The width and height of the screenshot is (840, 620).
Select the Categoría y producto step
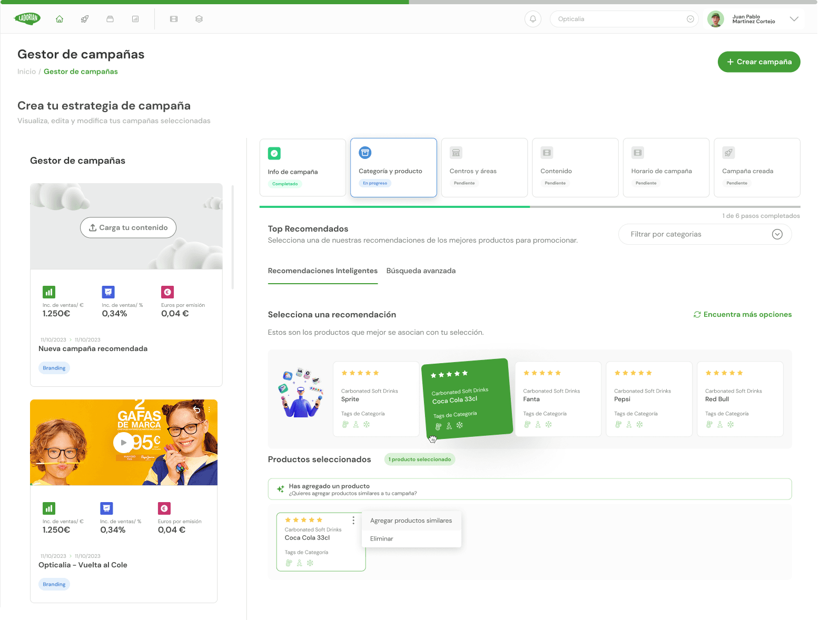(393, 167)
